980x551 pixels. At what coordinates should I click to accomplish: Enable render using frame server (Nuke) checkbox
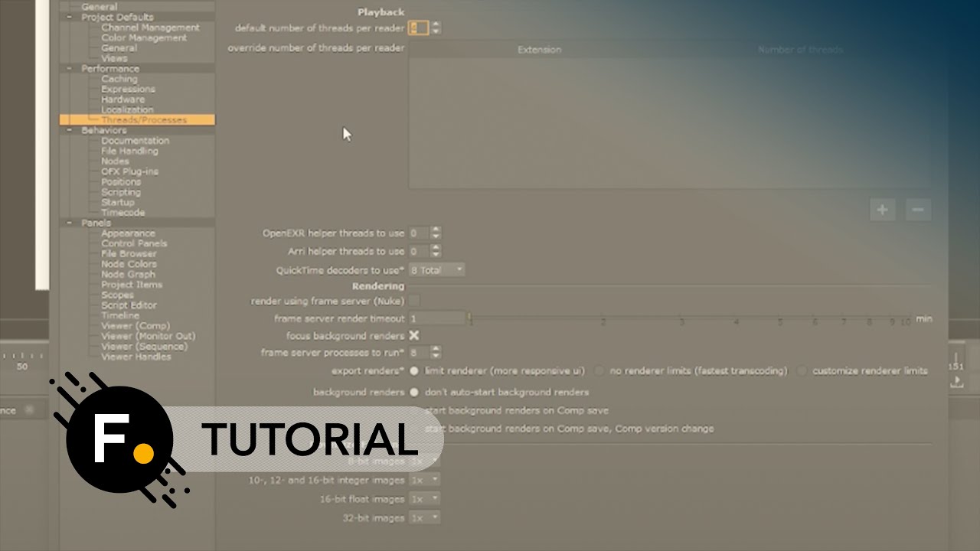click(x=414, y=301)
